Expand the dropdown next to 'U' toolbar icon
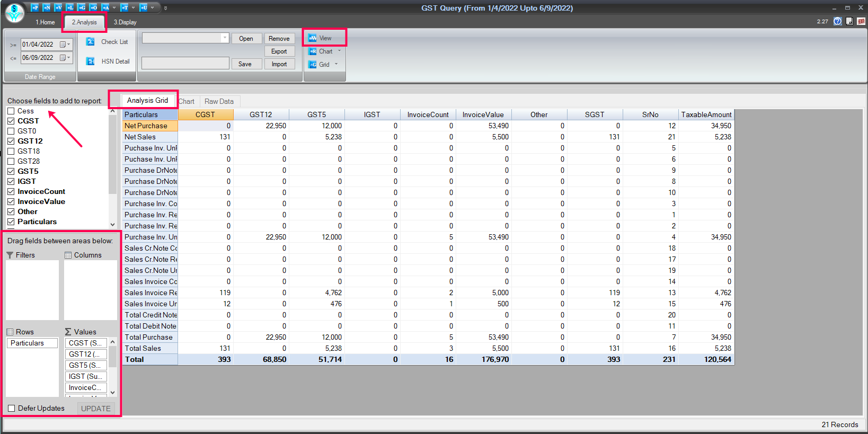Screen dimensions: 868x434 (x=152, y=7)
